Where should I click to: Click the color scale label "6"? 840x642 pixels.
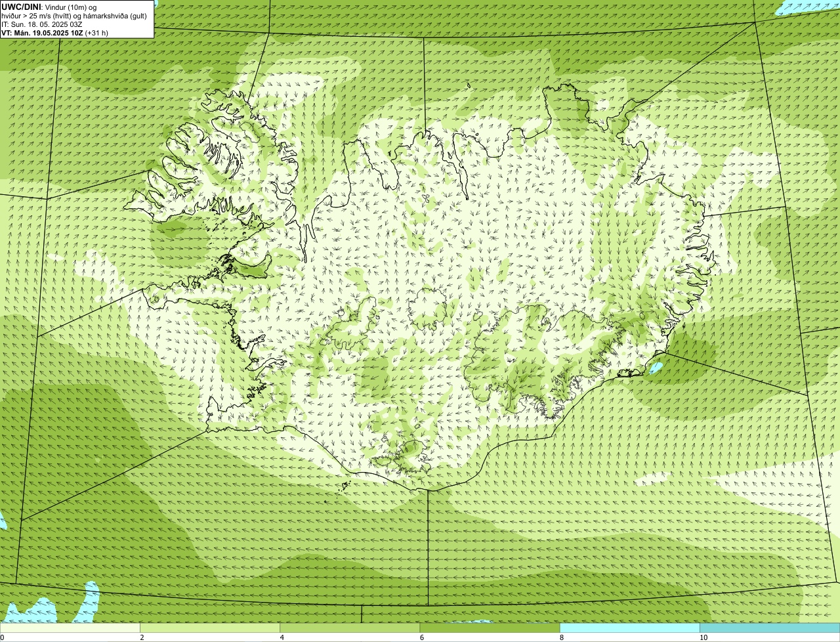pos(421,637)
